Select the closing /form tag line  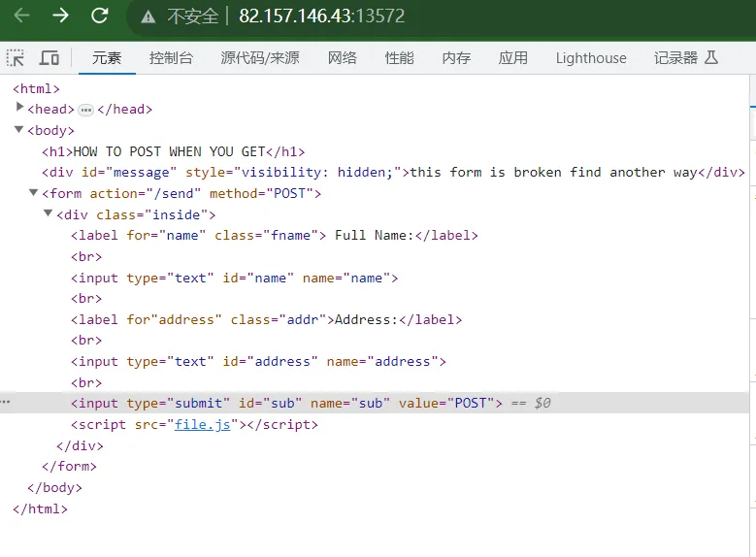69,467
